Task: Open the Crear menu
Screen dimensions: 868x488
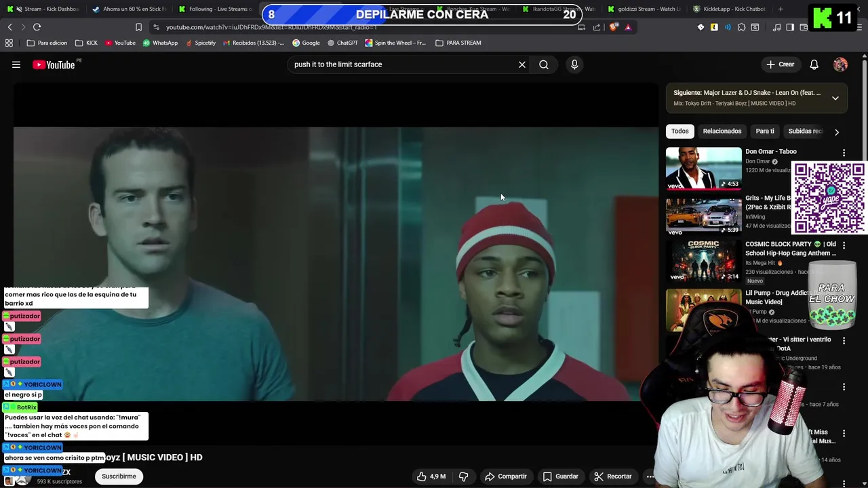Action: pyautogui.click(x=780, y=64)
